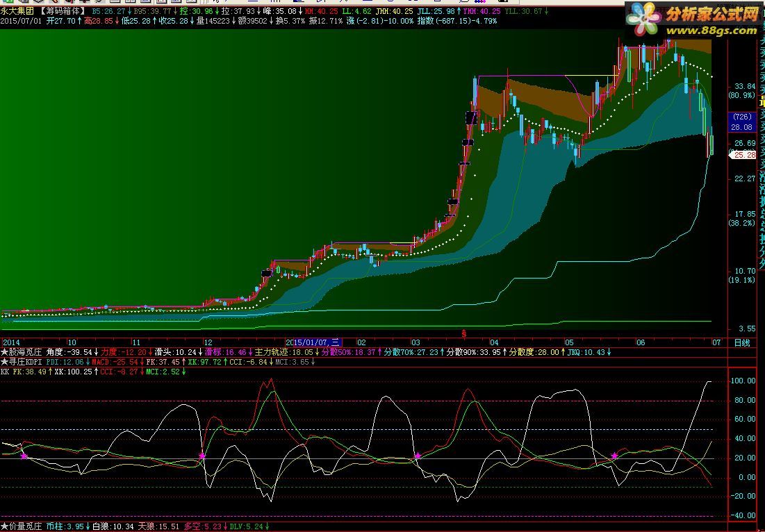Click the 10.70 price axis label

[x=745, y=271]
